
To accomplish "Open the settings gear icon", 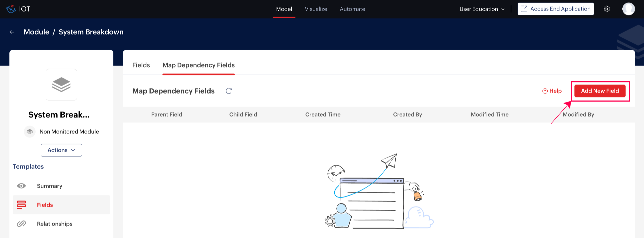I will point(606,9).
